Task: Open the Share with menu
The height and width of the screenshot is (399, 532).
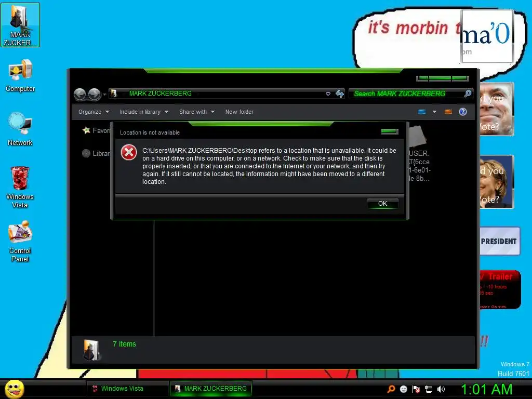Action: pyautogui.click(x=197, y=112)
